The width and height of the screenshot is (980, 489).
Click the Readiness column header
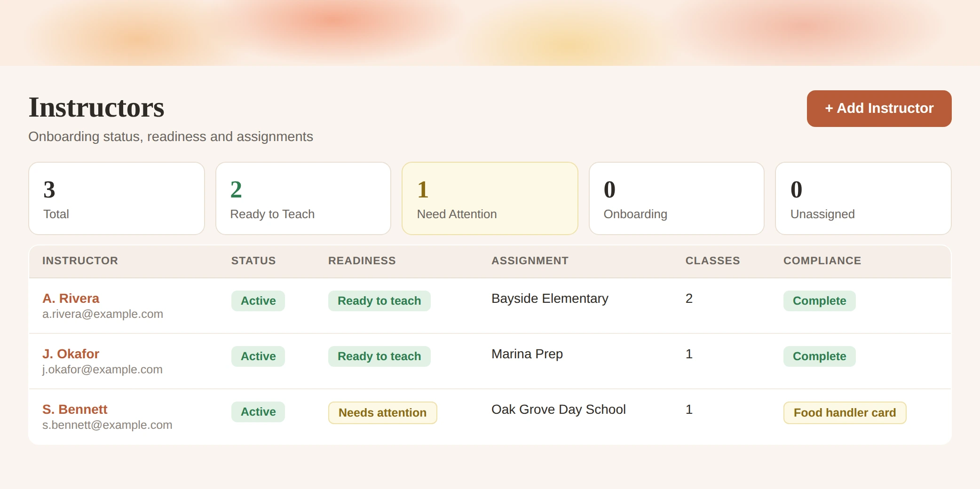point(362,261)
